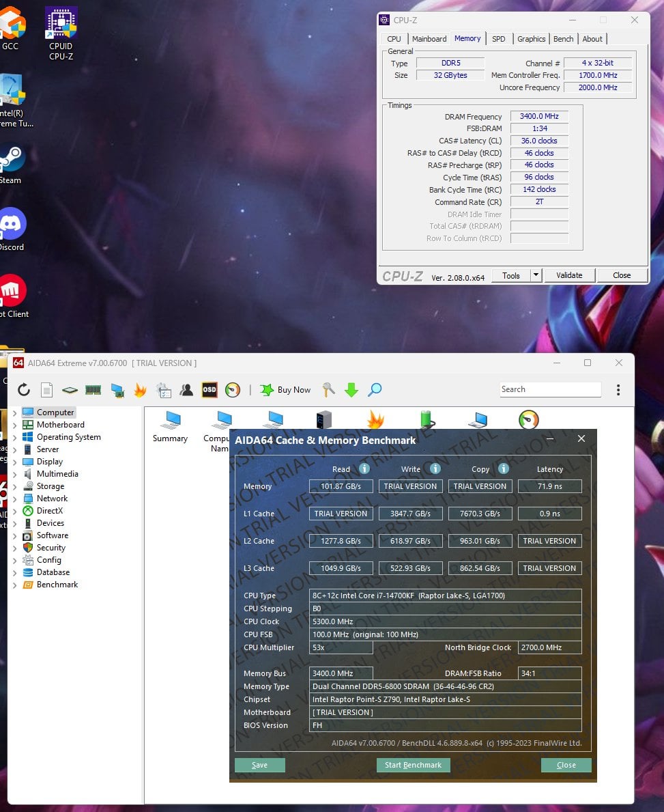664x812 pixels.
Task: Click the CPU Type field i7-14700KF
Action: point(445,596)
